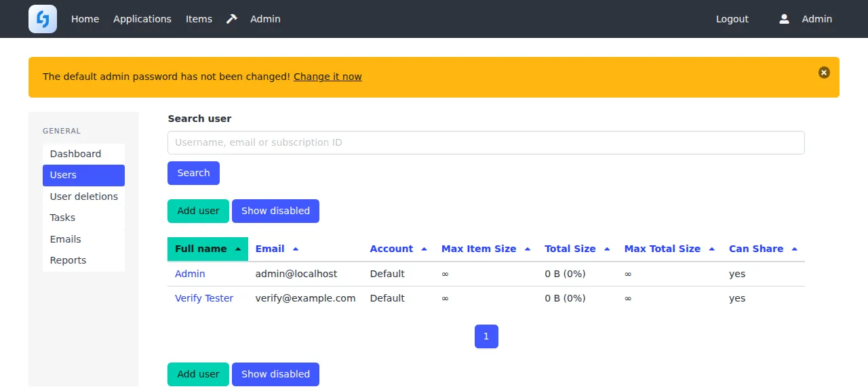Click sort arrow next to Total Size

pos(607,249)
